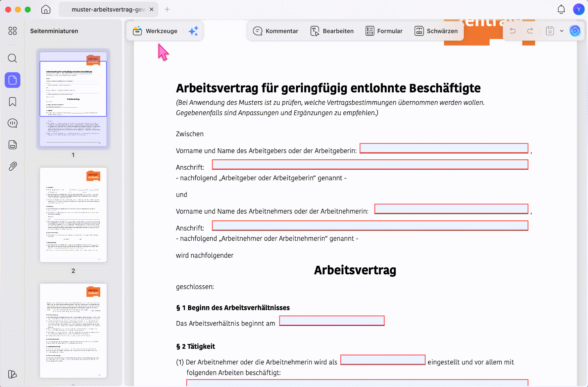Open the attachments paperclip icon
The height and width of the screenshot is (387, 588).
click(x=13, y=166)
